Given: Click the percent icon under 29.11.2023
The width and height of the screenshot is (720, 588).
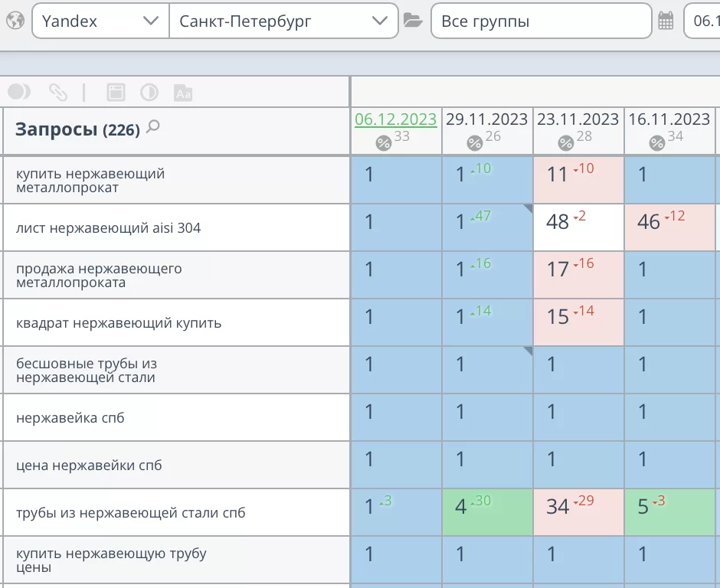Looking at the screenshot, I should coord(475,142).
